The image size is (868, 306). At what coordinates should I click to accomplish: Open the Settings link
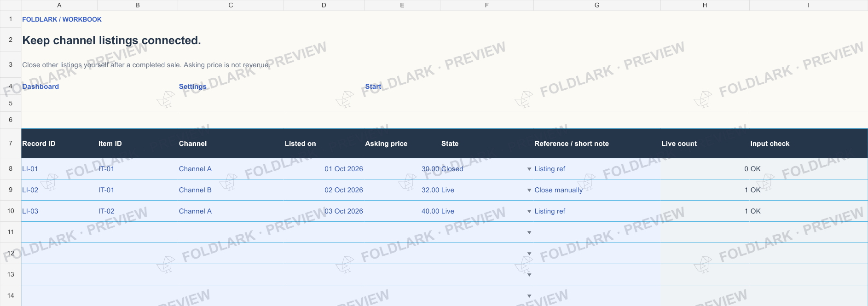pyautogui.click(x=192, y=87)
